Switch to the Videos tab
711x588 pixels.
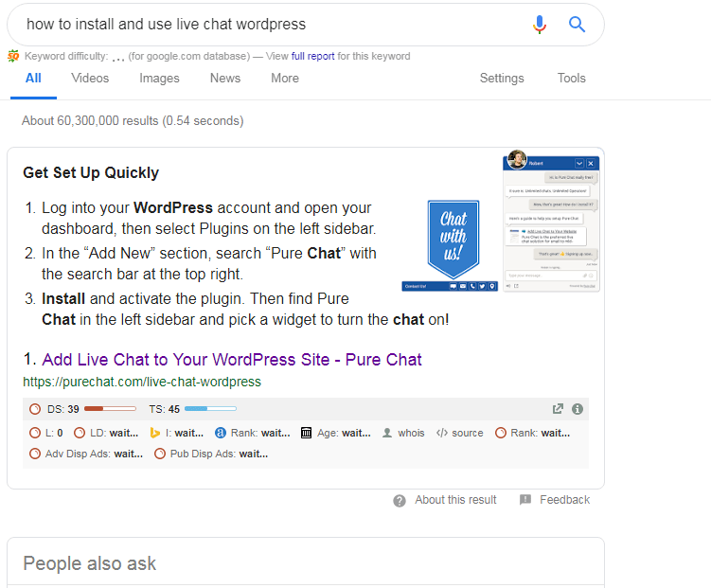coord(90,79)
